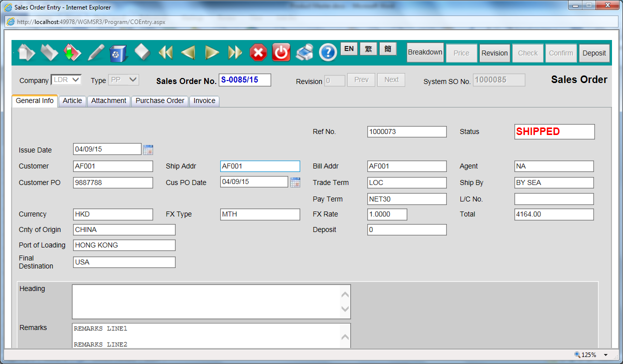Jump to first record with double-left arrow
Image resolution: width=623 pixels, height=364 pixels.
[165, 52]
